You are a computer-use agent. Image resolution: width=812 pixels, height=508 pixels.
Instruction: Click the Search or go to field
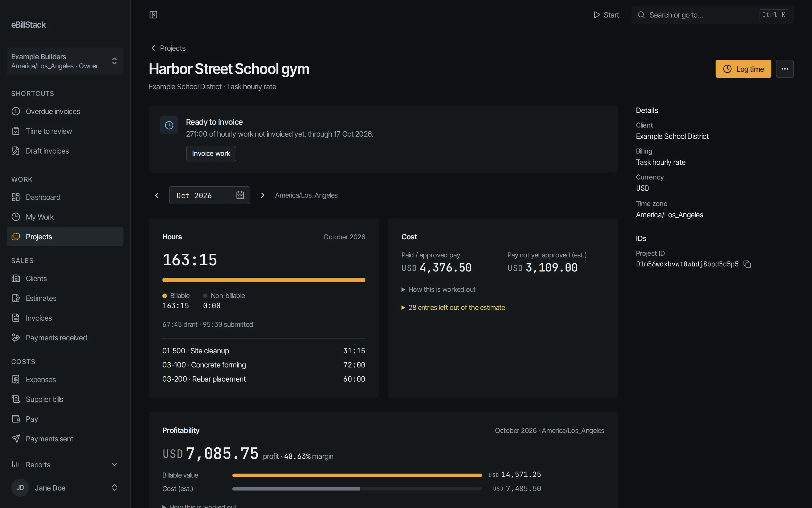(x=712, y=15)
